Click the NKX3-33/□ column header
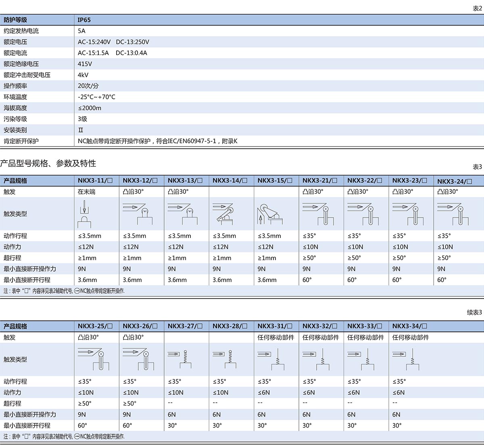This screenshot has height=448, width=484. [365, 326]
